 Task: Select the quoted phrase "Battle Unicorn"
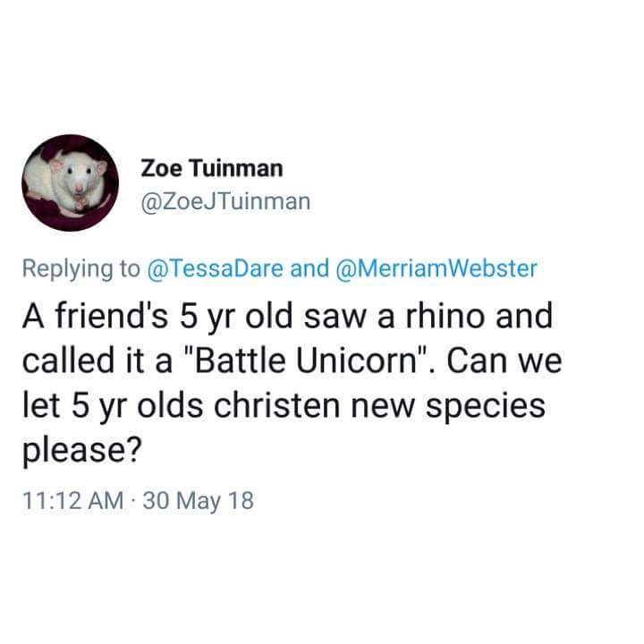coord(306,360)
